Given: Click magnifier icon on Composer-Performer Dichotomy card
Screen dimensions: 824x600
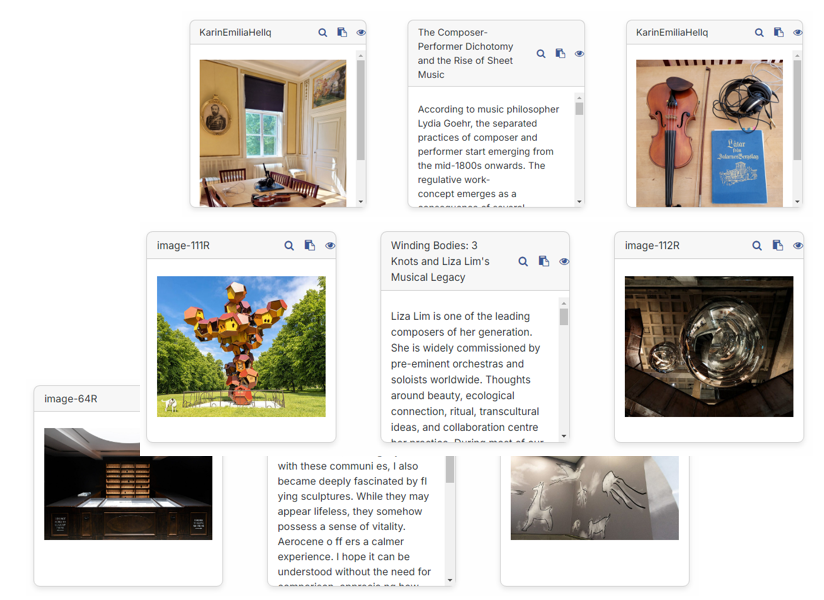Looking at the screenshot, I should pos(541,54).
